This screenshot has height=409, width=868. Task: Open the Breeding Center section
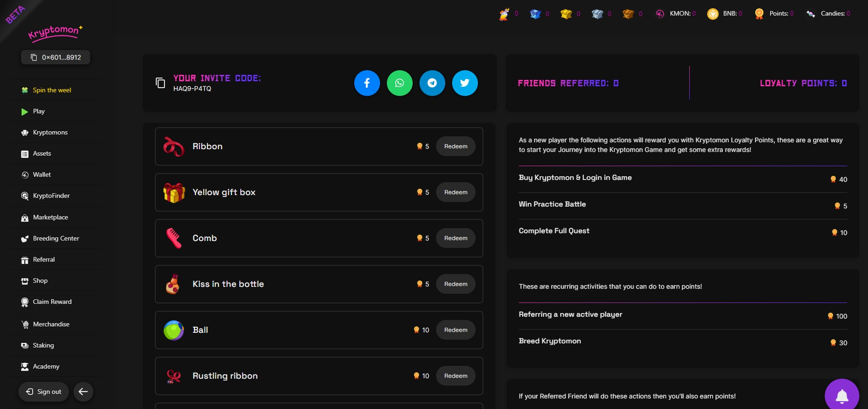pyautogui.click(x=56, y=239)
